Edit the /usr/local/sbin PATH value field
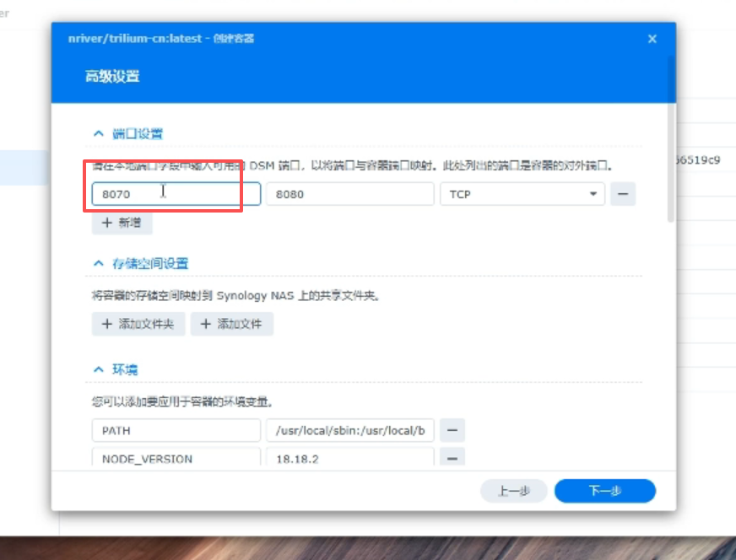The image size is (736, 560). tap(349, 430)
